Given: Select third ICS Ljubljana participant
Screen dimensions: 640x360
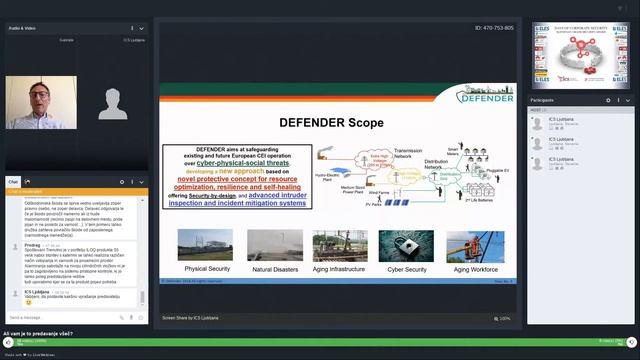Looking at the screenshot, I should pyautogui.click(x=581, y=164).
